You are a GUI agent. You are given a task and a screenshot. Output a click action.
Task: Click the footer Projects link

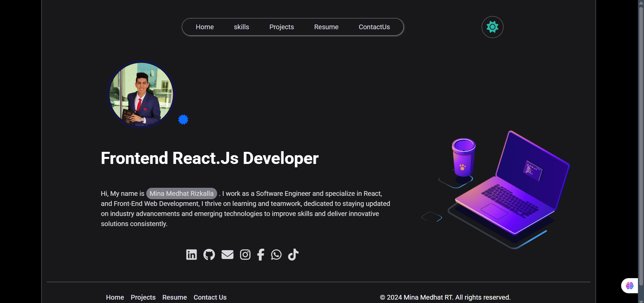click(x=143, y=297)
